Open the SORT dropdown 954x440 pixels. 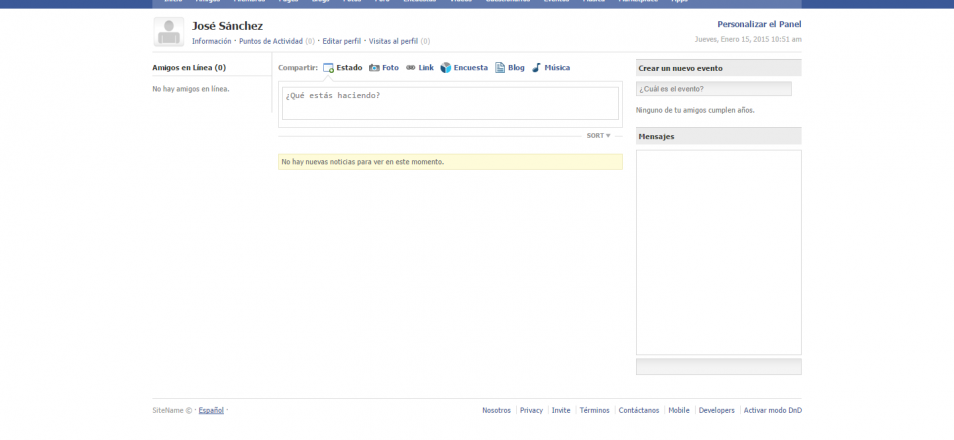(x=598, y=135)
